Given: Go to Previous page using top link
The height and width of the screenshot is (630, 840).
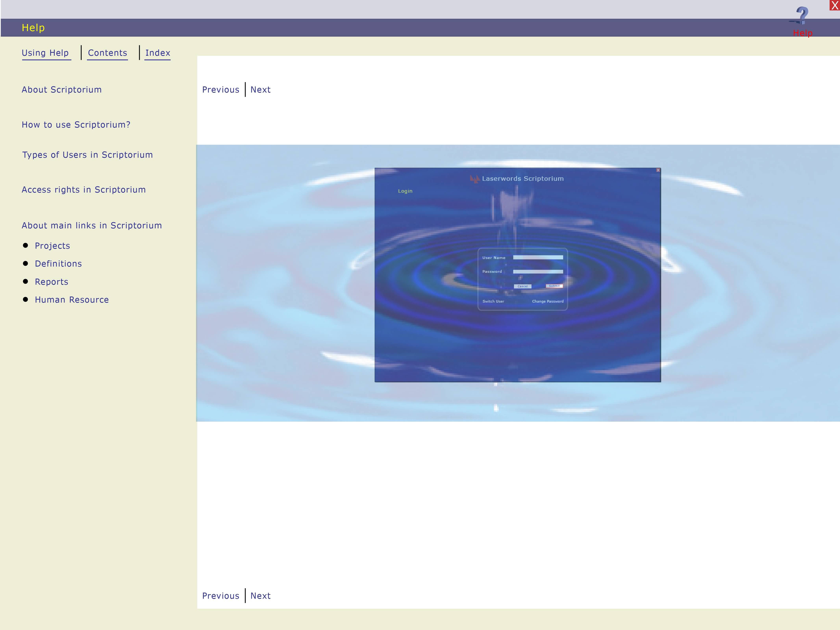Looking at the screenshot, I should [220, 90].
